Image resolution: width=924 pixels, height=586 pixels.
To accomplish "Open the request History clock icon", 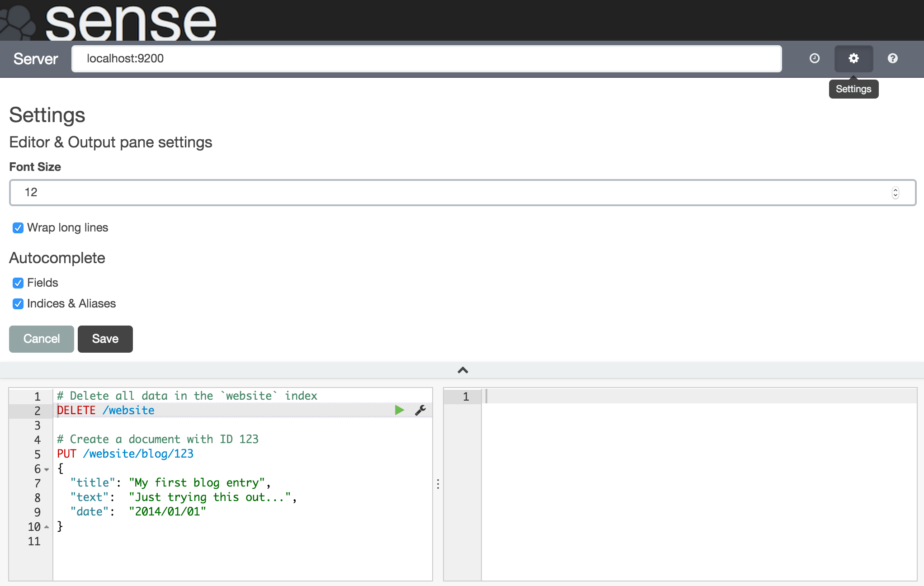I will point(814,58).
